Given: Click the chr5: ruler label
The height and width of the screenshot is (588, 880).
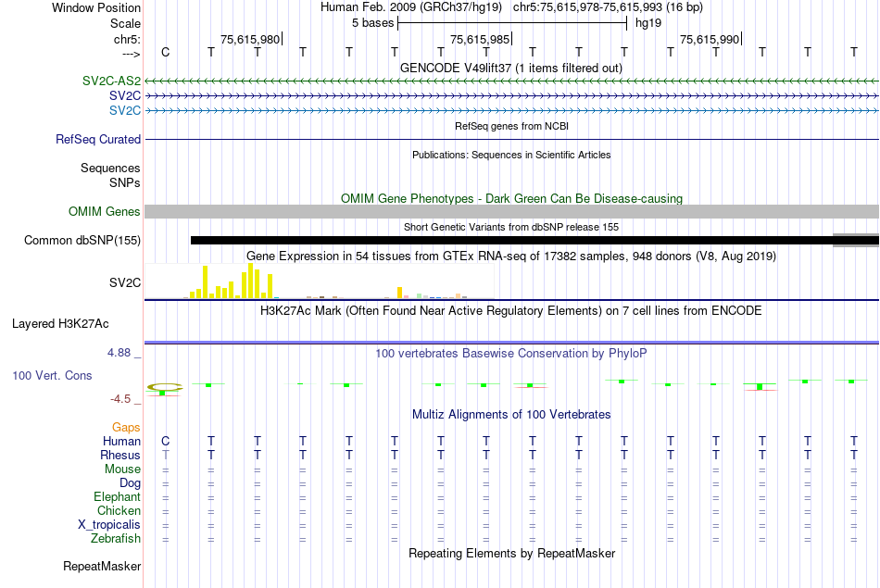Looking at the screenshot, I should pyautogui.click(x=127, y=39).
